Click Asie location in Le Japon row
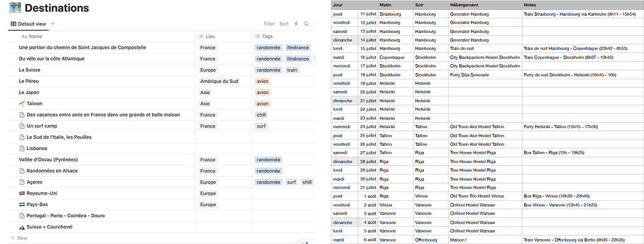644x244 pixels. [x=205, y=92]
